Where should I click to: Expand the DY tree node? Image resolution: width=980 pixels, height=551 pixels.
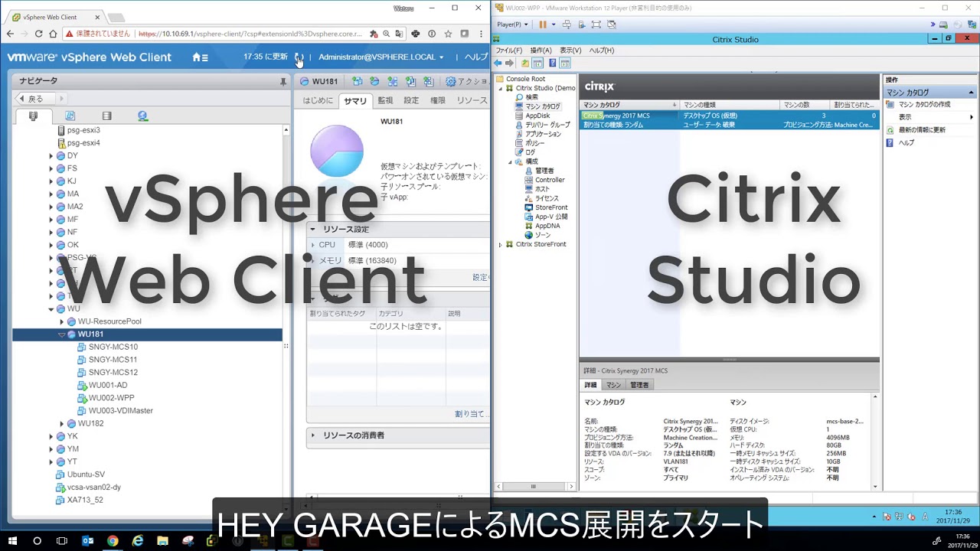51,155
